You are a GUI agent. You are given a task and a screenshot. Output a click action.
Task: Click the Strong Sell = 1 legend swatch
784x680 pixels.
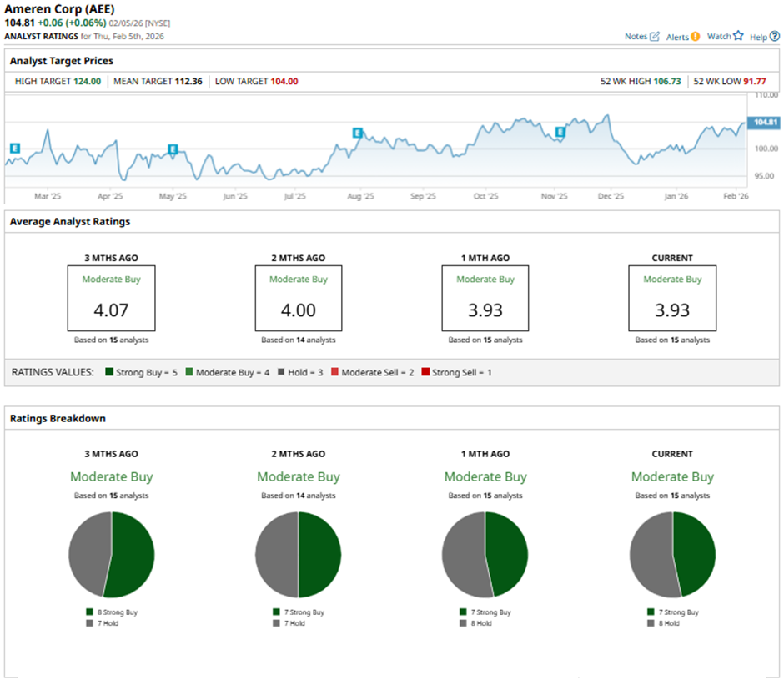(x=425, y=372)
